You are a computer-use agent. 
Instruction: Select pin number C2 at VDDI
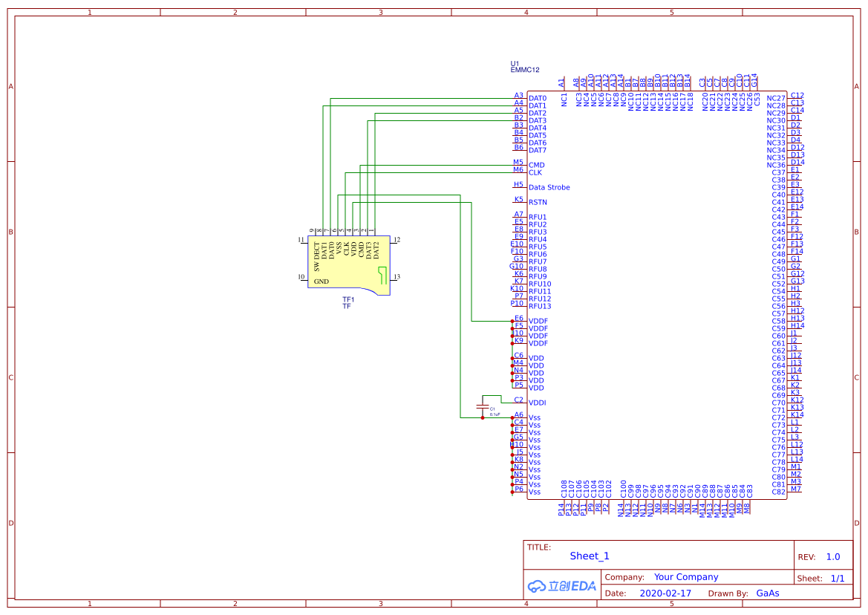coord(518,400)
